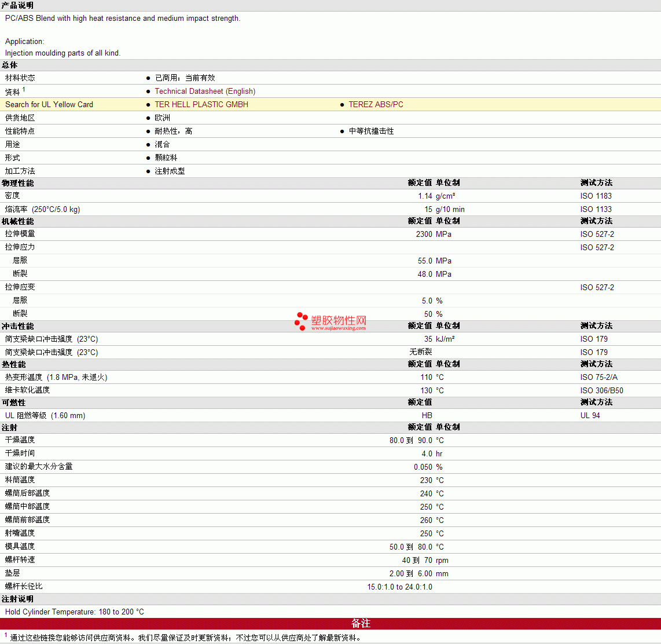Screen dimensions: 661x644
Task: Select the 欧洲 value
Action: (x=162, y=118)
